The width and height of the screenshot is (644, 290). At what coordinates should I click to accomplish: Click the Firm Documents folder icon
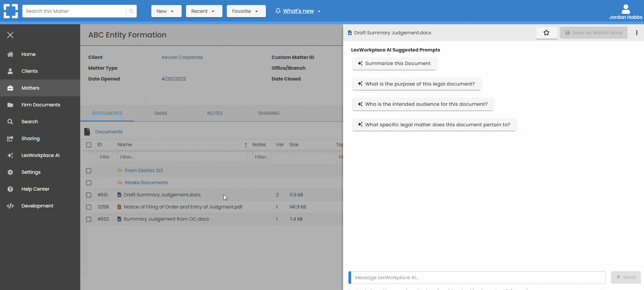click(x=10, y=105)
